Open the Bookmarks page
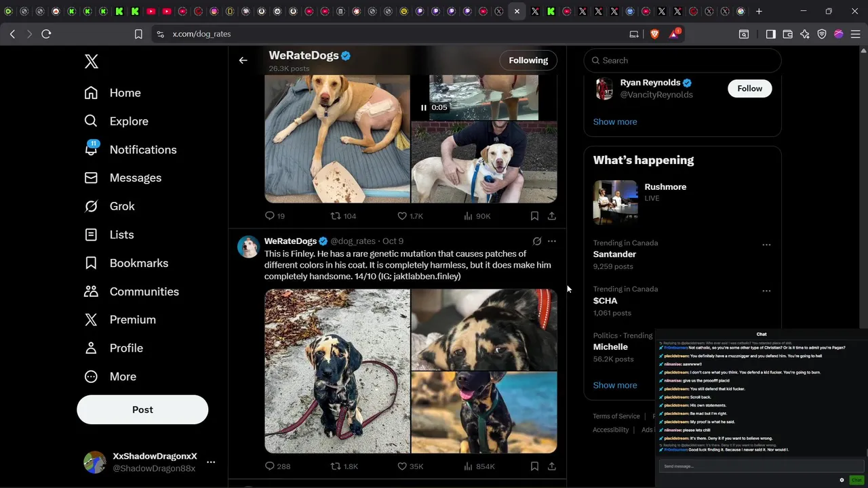 click(125, 263)
